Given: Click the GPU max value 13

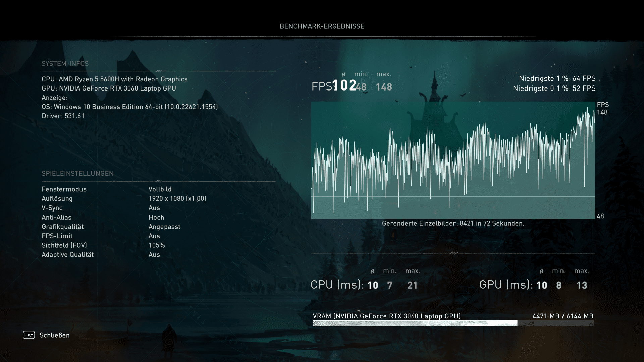Looking at the screenshot, I should [x=582, y=285].
